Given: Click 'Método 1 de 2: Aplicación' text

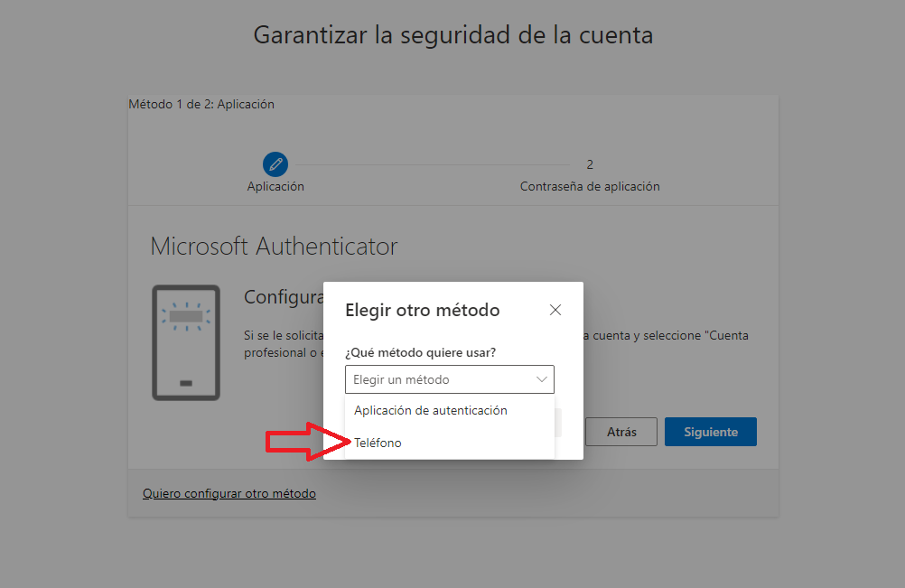Looking at the screenshot, I should click(201, 105).
